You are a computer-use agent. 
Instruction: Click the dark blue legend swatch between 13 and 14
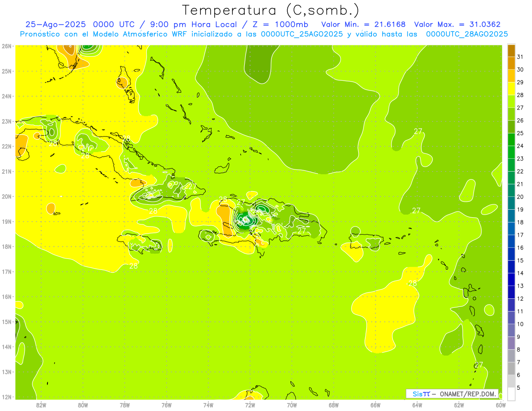coord(511,279)
